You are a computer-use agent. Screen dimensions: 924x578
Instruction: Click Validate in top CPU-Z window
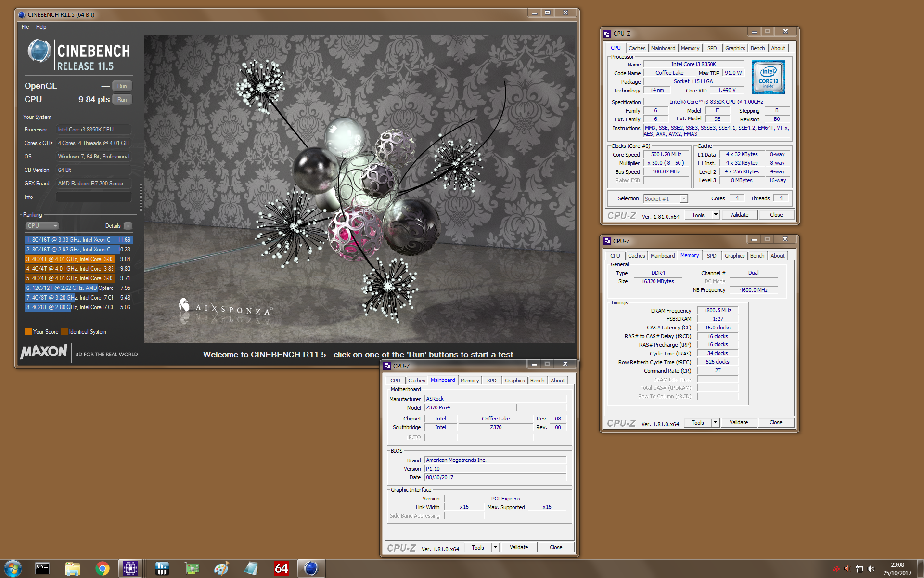[x=739, y=215]
